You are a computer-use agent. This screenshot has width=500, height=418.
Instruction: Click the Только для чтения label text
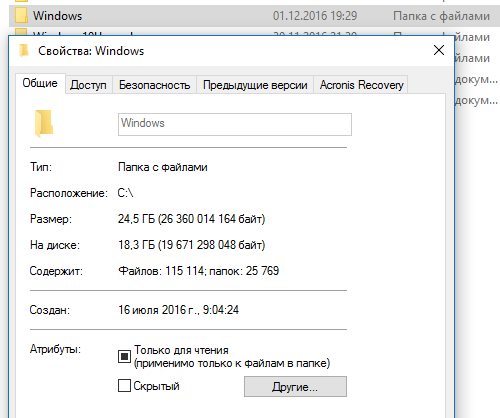pyautogui.click(x=181, y=350)
